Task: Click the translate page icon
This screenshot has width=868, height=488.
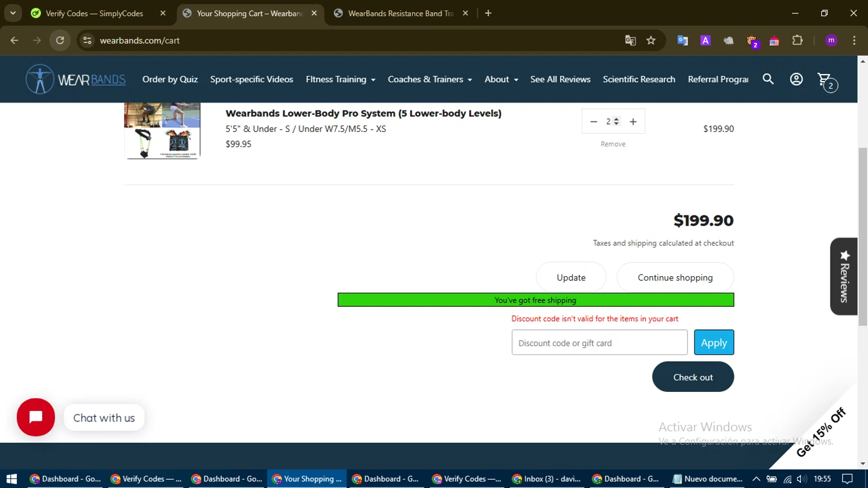Action: click(630, 41)
